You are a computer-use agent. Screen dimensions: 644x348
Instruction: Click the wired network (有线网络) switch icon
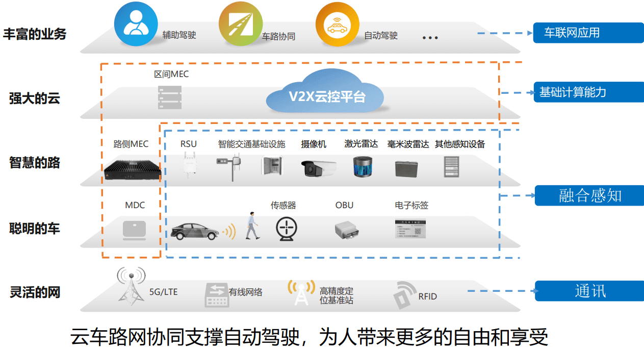(x=216, y=295)
